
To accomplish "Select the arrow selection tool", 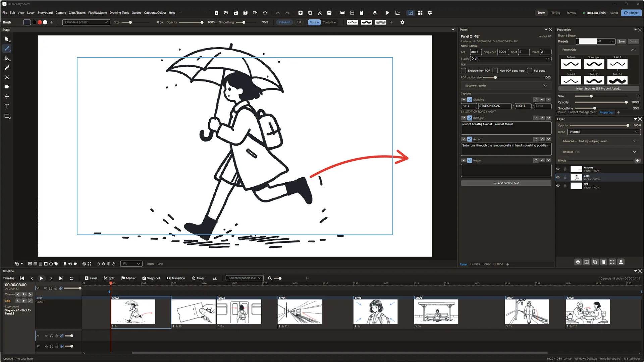I will click(x=7, y=39).
